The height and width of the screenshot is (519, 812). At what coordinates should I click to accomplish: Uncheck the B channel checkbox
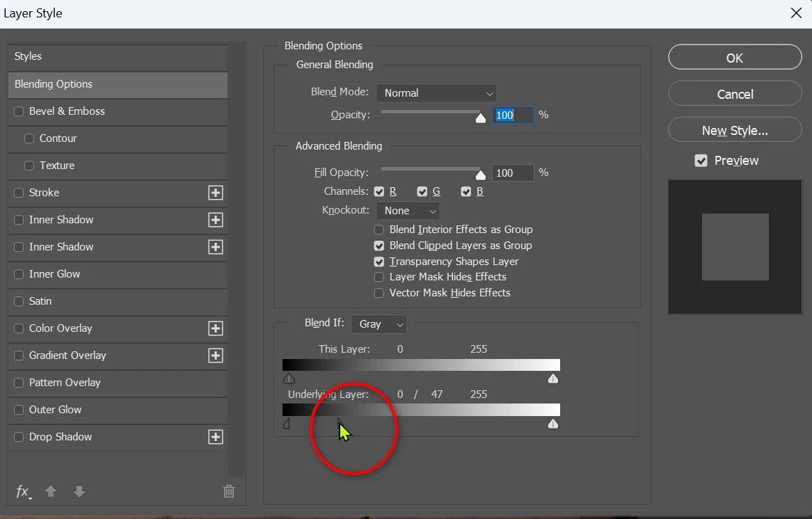tap(465, 191)
